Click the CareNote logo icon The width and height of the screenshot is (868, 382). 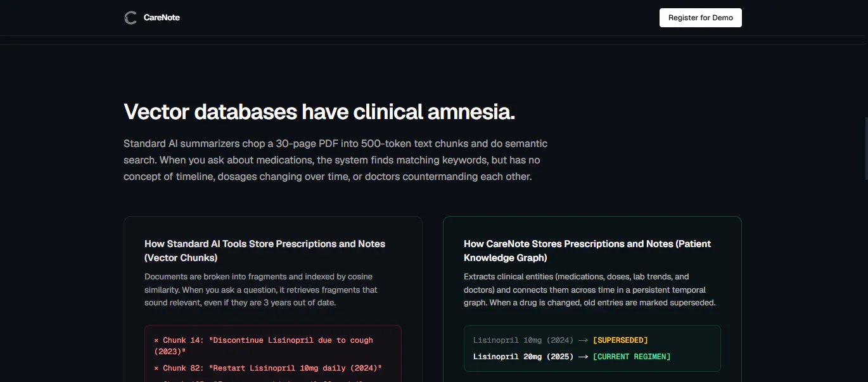(131, 18)
